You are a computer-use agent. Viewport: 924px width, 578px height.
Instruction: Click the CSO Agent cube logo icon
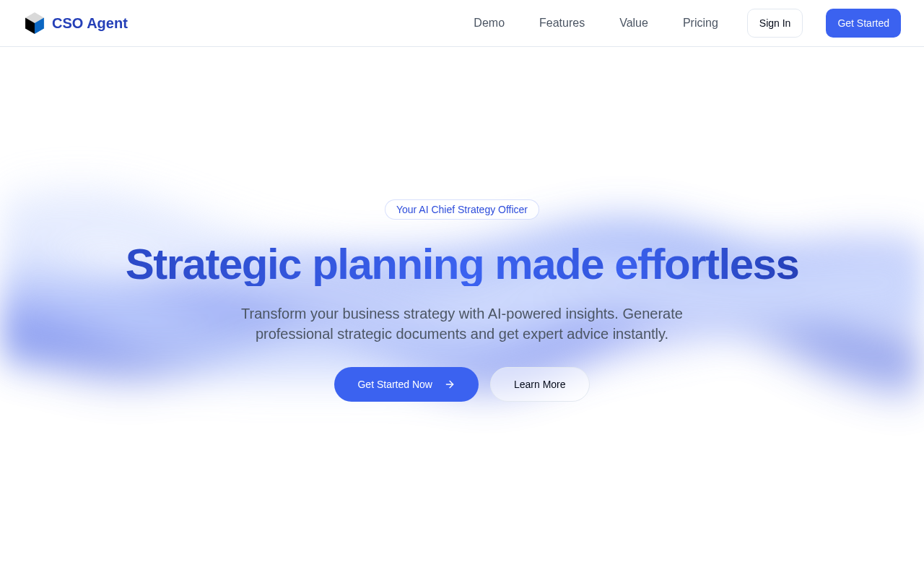click(x=32, y=22)
